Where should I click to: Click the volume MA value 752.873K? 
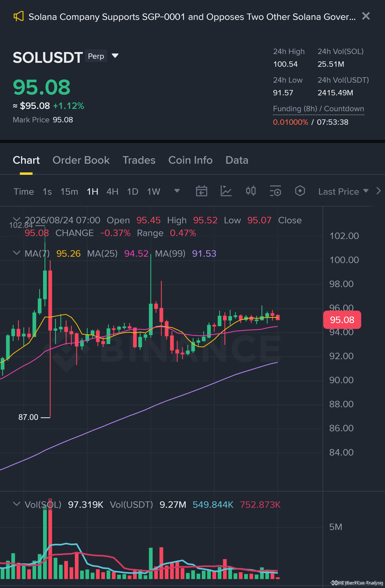coord(260,505)
